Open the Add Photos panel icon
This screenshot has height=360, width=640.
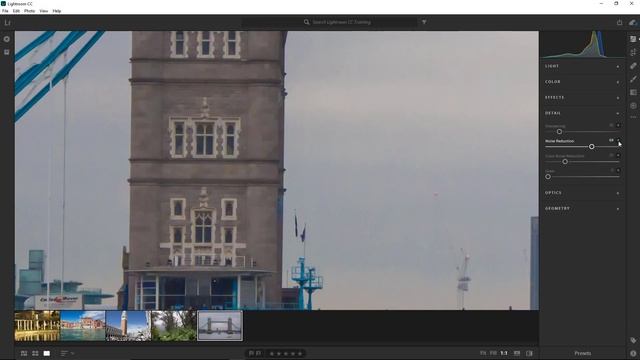7,39
